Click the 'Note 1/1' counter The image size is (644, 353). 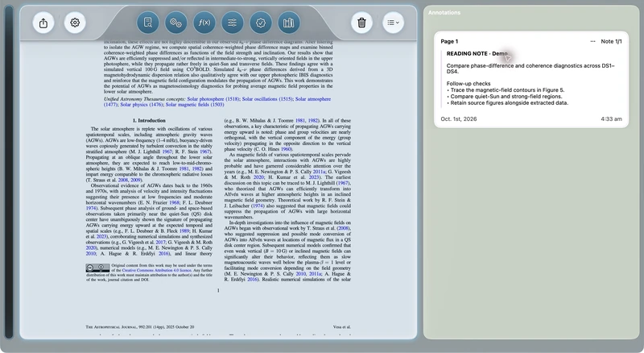611,42
